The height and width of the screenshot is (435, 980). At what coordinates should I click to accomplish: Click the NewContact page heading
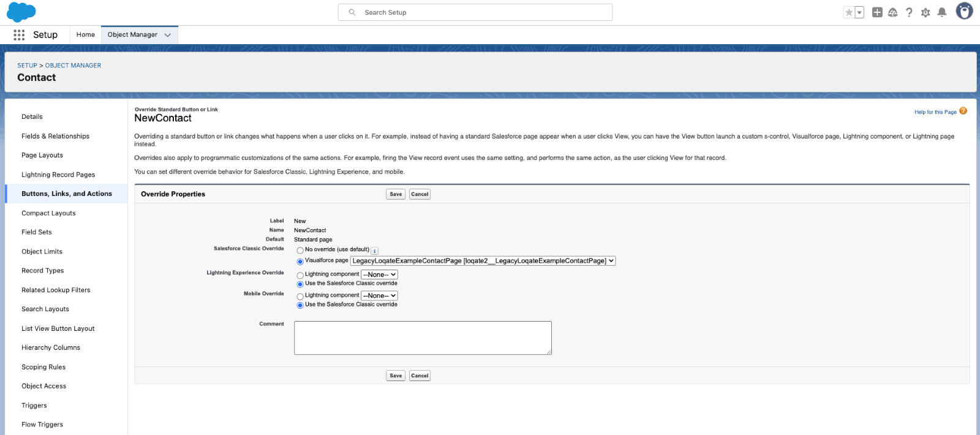163,118
